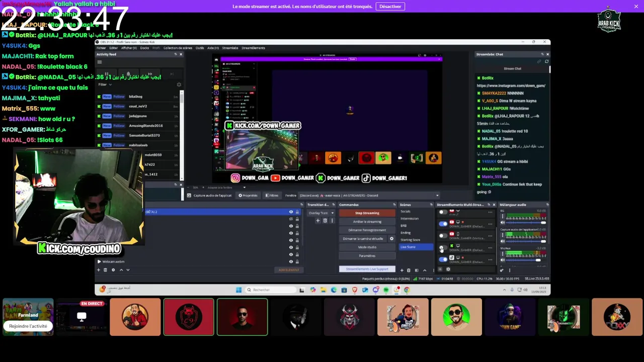This screenshot has height=362, width=644.
Task: Delete selected source with trash icon
Action: (x=105, y=270)
